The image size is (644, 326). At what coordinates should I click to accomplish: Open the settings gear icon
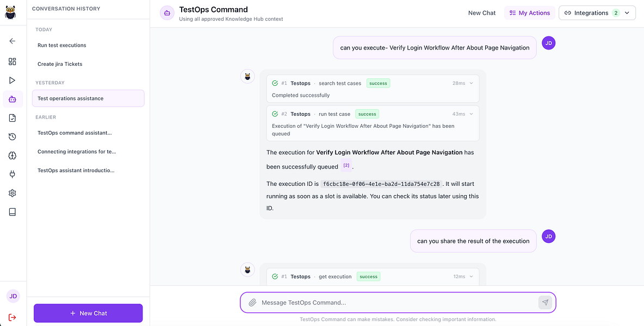click(13, 193)
